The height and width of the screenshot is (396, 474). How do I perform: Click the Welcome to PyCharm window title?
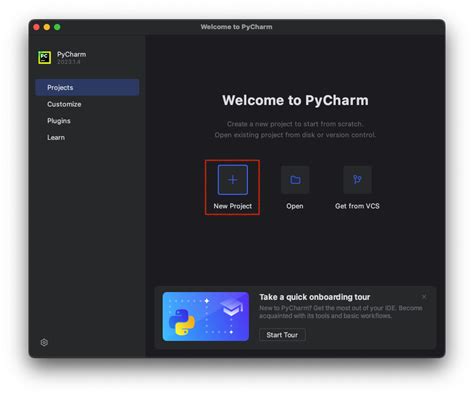pyautogui.click(x=236, y=27)
